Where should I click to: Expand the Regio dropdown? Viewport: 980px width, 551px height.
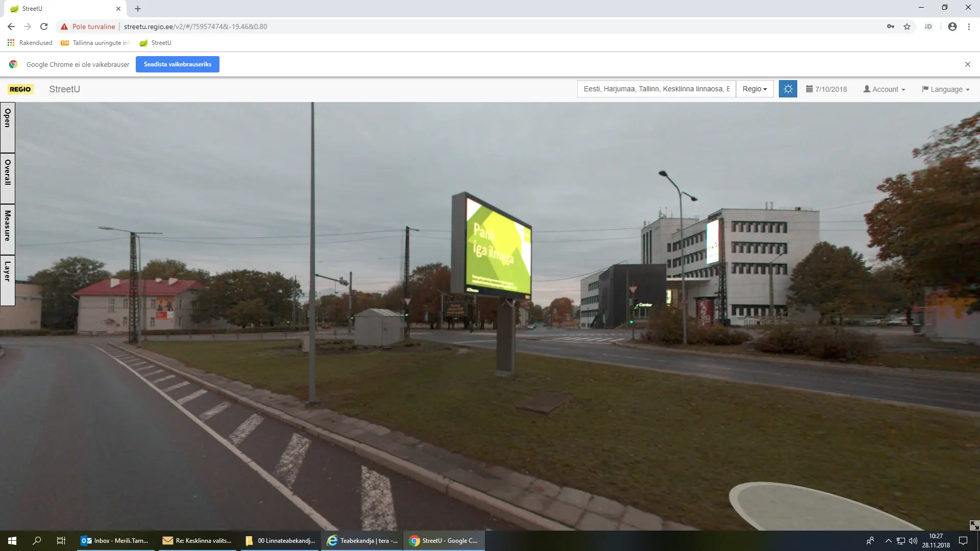pos(754,89)
